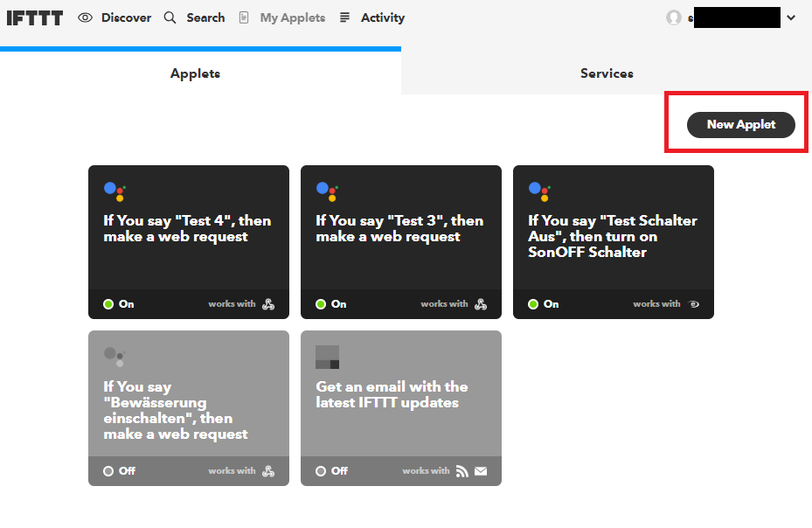Click Google Assistant icon on Test 3 applet
Image resolution: width=812 pixels, height=528 pixels.
click(327, 191)
